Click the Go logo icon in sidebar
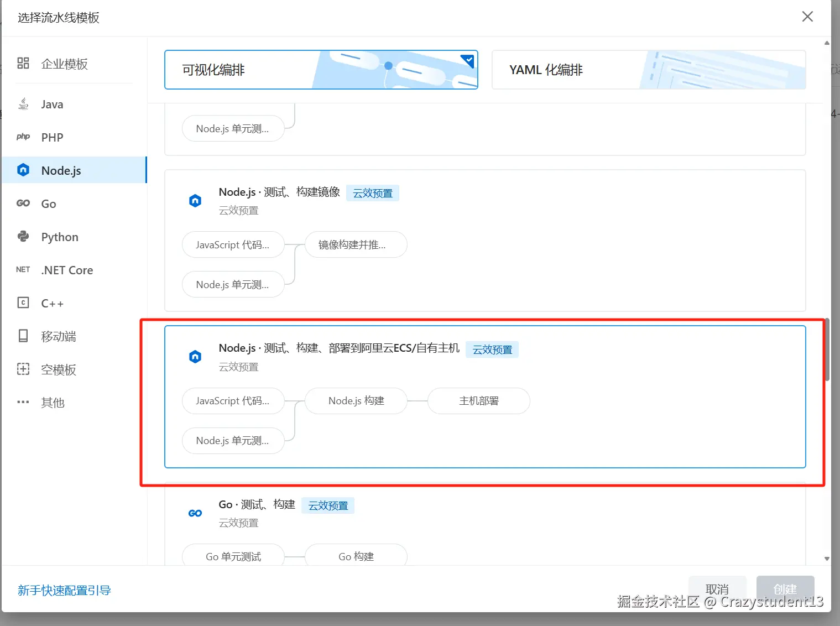Image resolution: width=840 pixels, height=626 pixels. (23, 203)
